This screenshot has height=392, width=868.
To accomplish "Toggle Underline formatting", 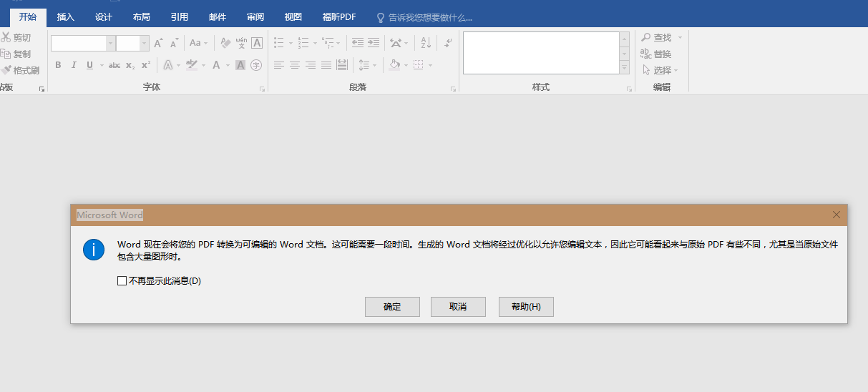I will point(89,65).
